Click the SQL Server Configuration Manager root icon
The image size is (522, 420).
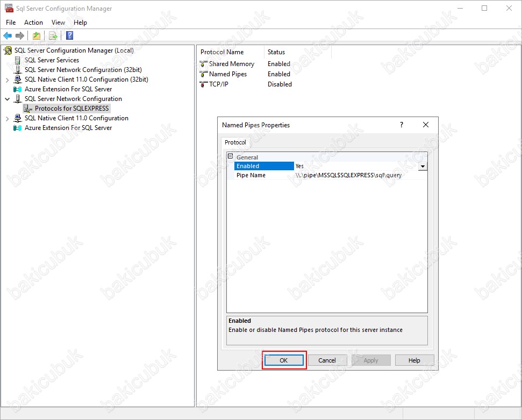8,50
